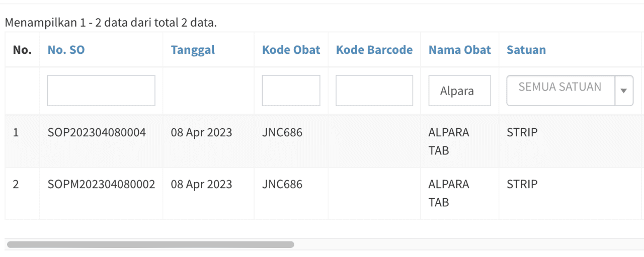
Task: Click ALPARA TAB name in second row
Action: [449, 193]
